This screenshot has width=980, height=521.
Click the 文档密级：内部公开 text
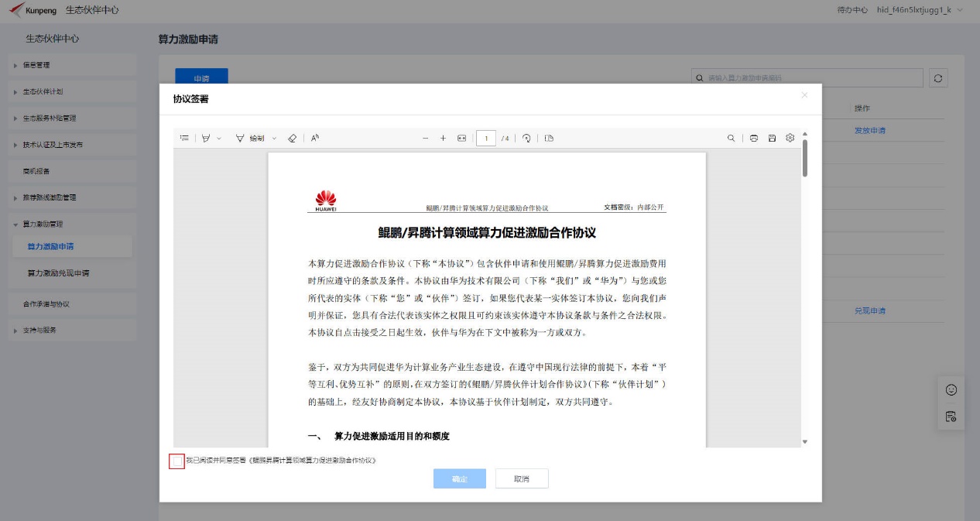(634, 207)
